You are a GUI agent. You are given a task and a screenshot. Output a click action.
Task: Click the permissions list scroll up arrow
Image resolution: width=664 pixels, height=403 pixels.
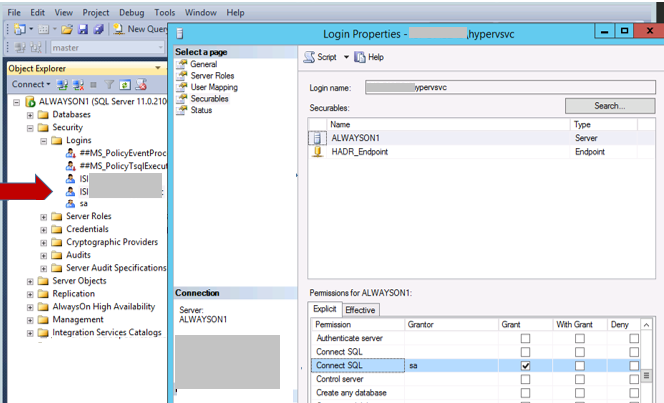coord(646,325)
